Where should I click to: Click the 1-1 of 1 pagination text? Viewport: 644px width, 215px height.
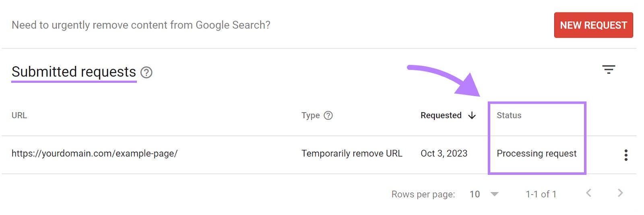point(541,194)
